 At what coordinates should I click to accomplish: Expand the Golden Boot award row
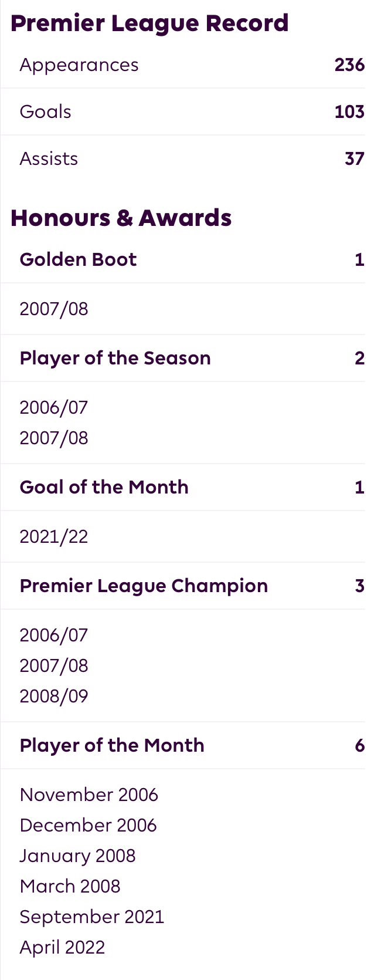(183, 259)
